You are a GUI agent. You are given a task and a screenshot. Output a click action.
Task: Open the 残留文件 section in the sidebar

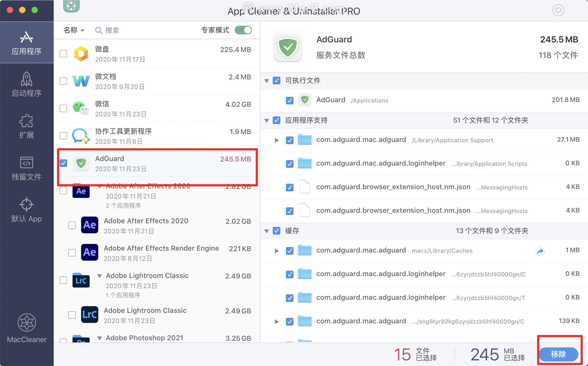pos(26,168)
